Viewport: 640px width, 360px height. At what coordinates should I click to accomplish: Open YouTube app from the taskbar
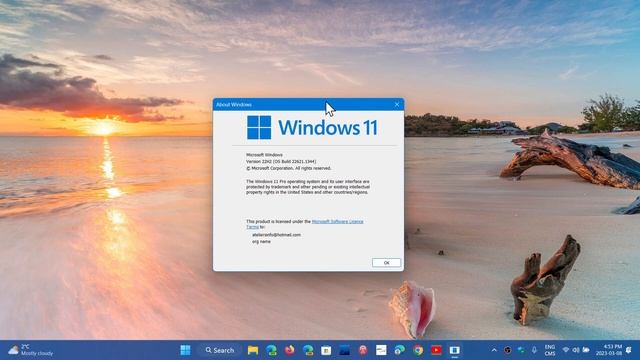pyautogui.click(x=436, y=350)
